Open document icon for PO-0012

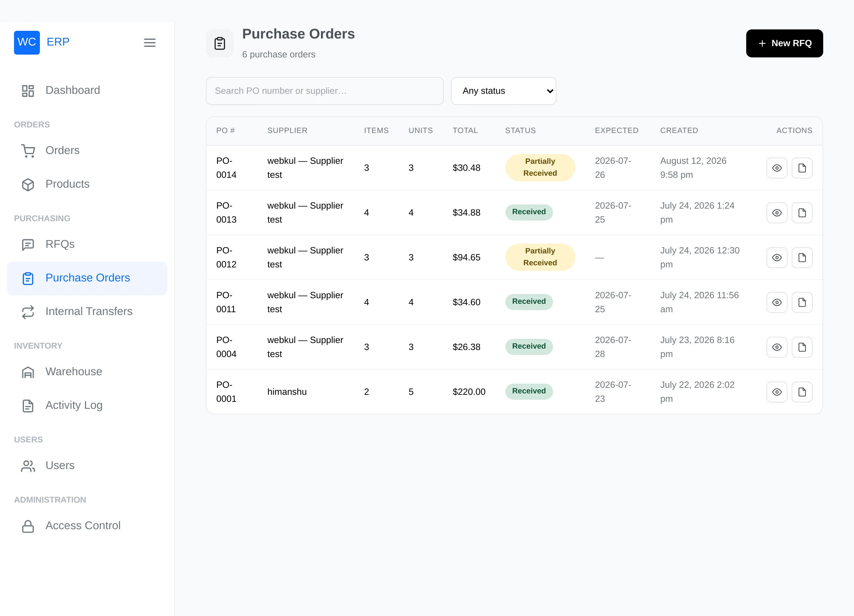(x=802, y=258)
